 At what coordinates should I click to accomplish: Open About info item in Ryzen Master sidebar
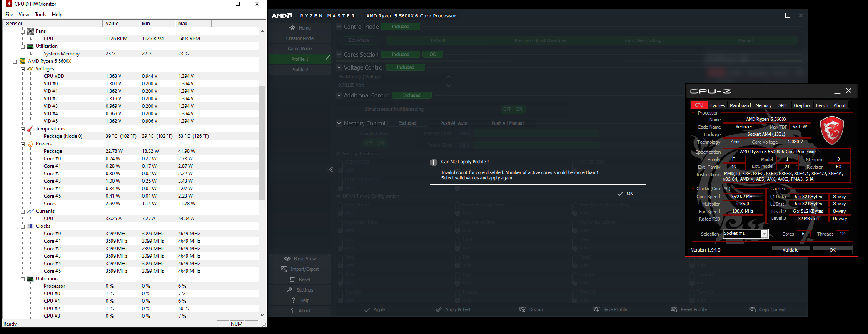pos(300,311)
